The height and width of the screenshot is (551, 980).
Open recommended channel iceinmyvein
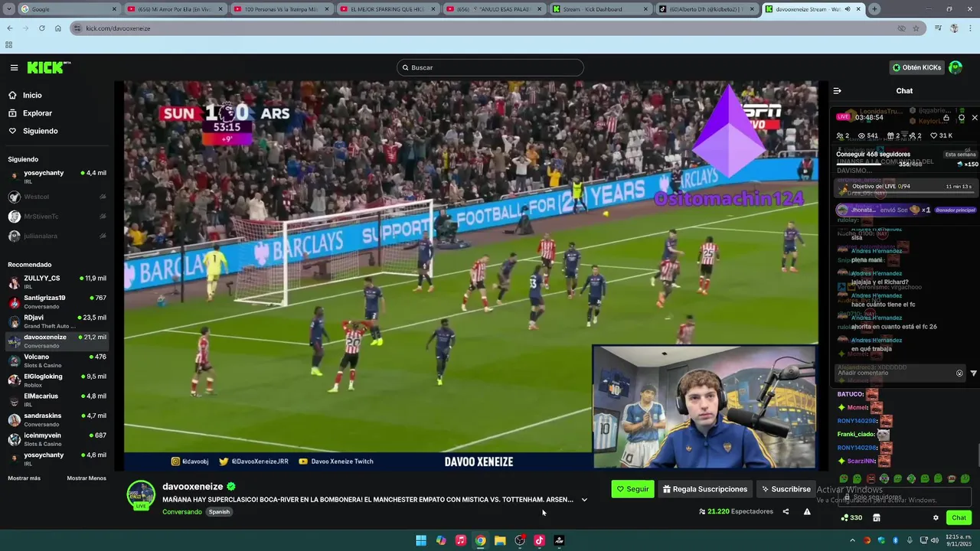(x=57, y=439)
